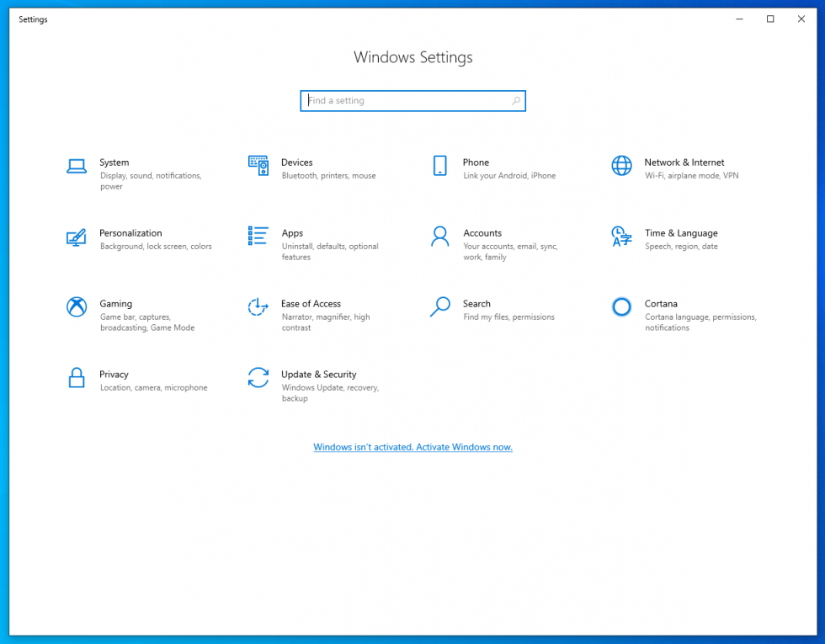Viewport: 825px width, 644px height.
Task: Click the Cortana circle icon
Action: 621,306
